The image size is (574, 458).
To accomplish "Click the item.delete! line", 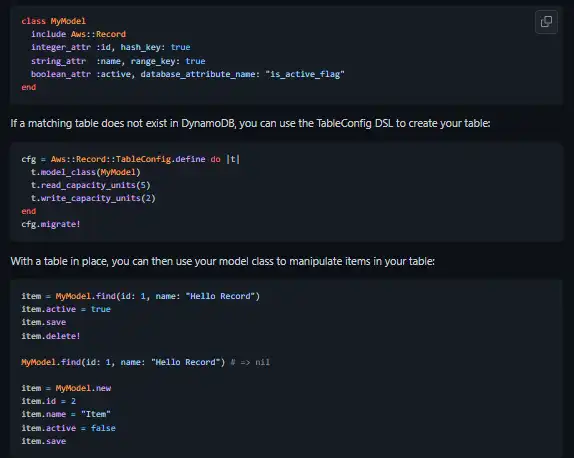I will point(51,336).
